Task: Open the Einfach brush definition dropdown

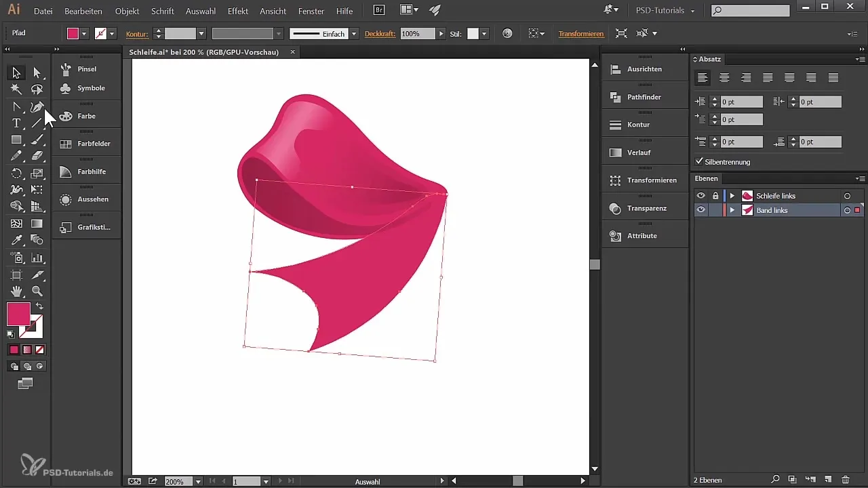Action: pyautogui.click(x=354, y=34)
